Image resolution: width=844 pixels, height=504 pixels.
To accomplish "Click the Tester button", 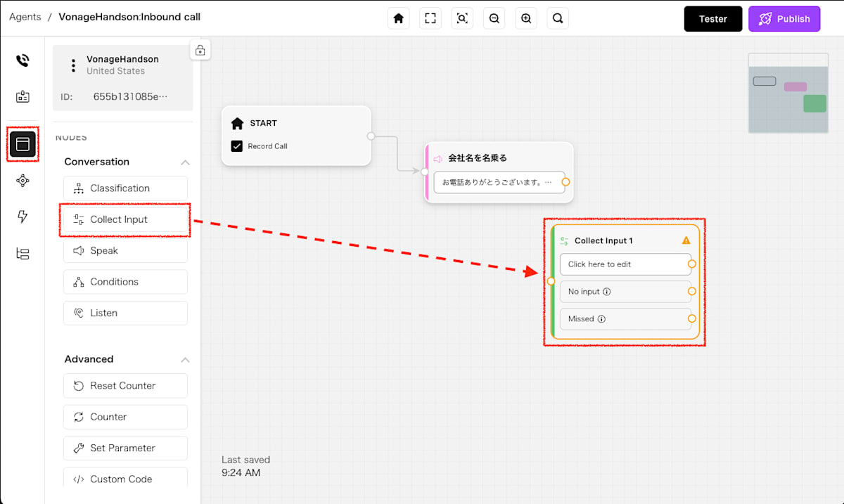I will pyautogui.click(x=712, y=19).
